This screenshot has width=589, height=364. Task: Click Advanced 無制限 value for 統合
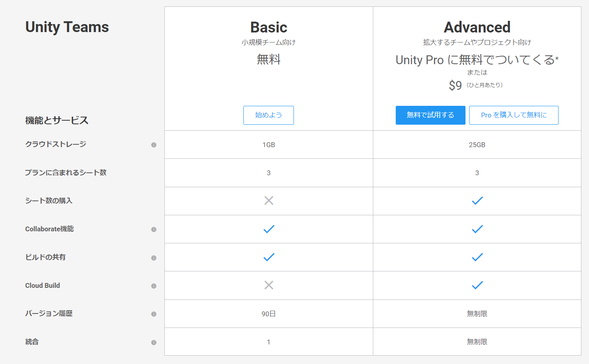click(477, 342)
